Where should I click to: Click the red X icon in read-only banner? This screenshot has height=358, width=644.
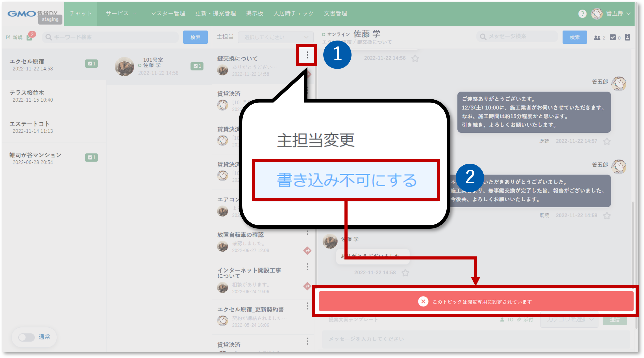pos(423,302)
